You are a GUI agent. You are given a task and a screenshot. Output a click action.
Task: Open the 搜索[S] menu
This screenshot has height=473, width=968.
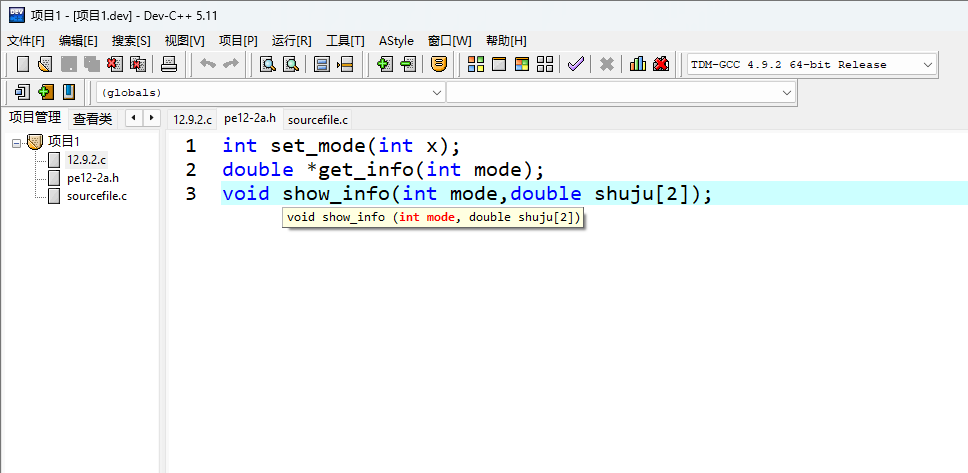[131, 41]
